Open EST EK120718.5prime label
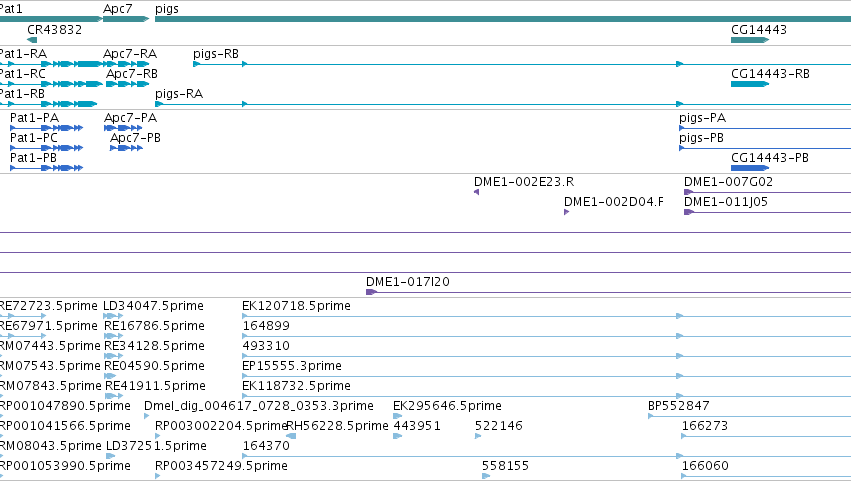 point(296,306)
